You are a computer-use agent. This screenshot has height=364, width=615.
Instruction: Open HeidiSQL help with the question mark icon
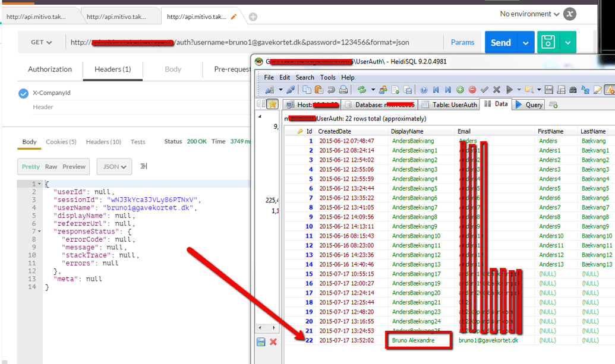[424, 89]
